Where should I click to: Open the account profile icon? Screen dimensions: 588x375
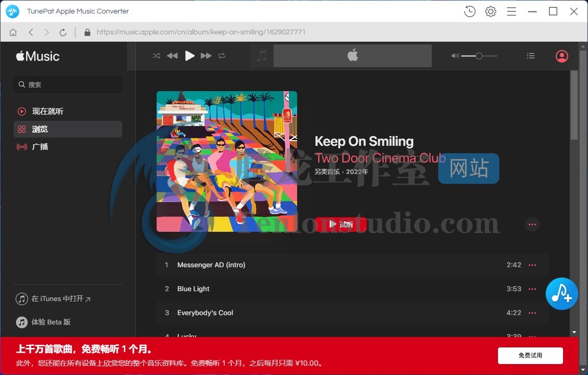[561, 56]
